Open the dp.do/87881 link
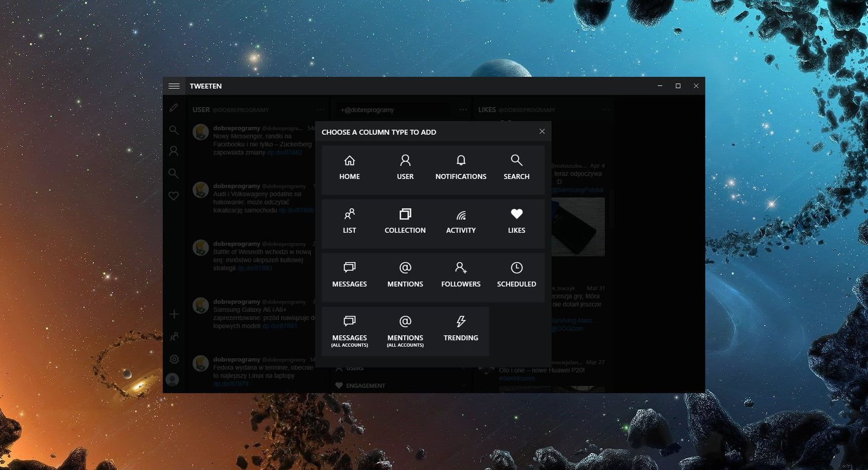Screen dimensions: 868x470 [x=280, y=326]
